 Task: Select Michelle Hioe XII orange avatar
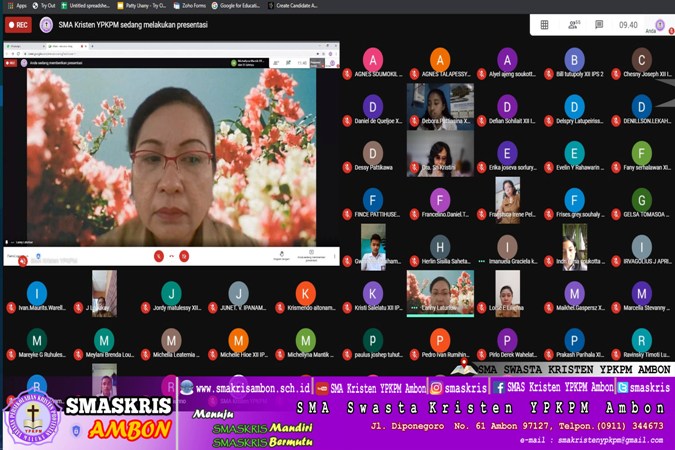tap(238, 340)
